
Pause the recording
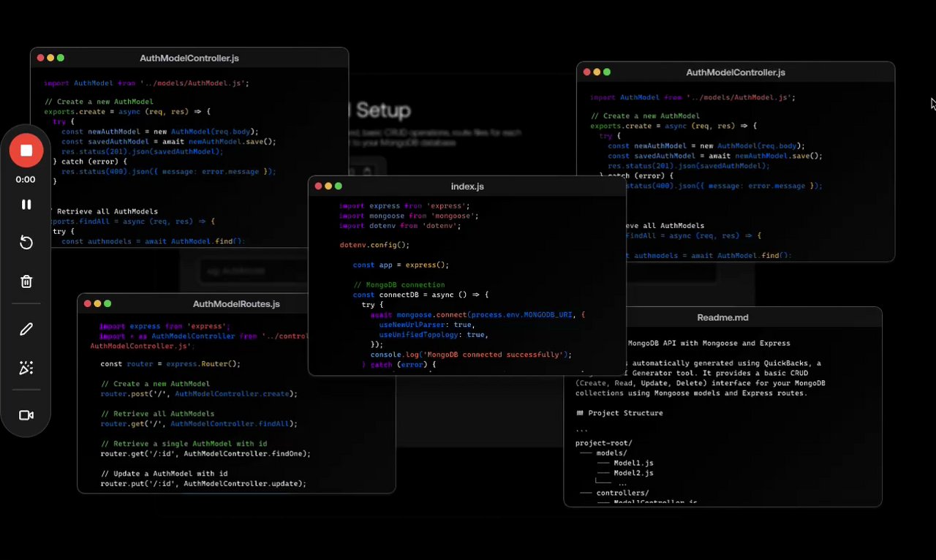(x=26, y=205)
